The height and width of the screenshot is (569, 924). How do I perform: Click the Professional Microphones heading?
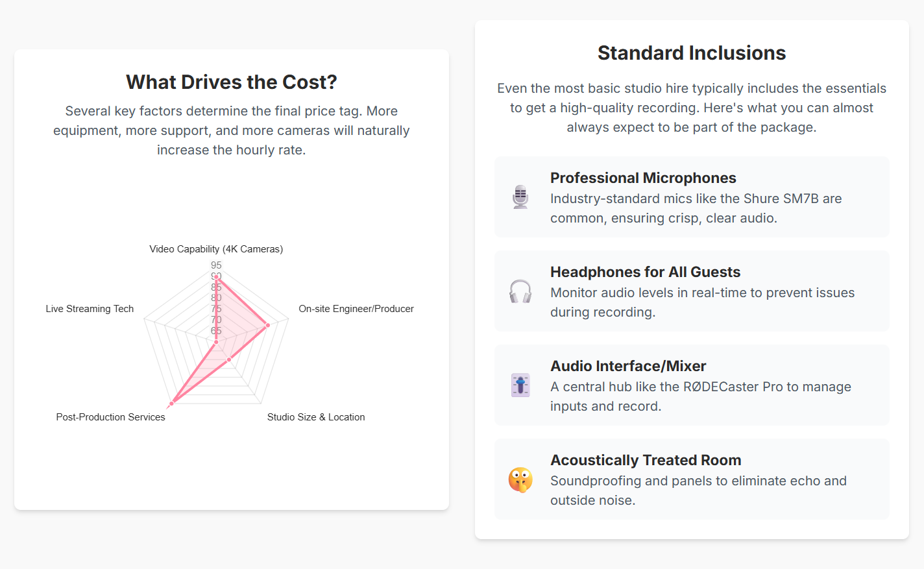coord(643,178)
